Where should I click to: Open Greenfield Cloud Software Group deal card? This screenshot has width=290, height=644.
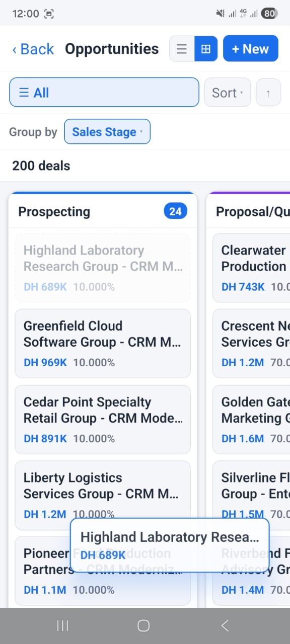103,344
